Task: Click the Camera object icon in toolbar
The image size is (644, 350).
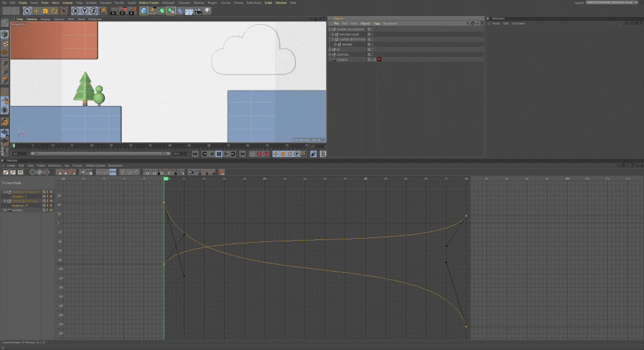Action: (199, 11)
